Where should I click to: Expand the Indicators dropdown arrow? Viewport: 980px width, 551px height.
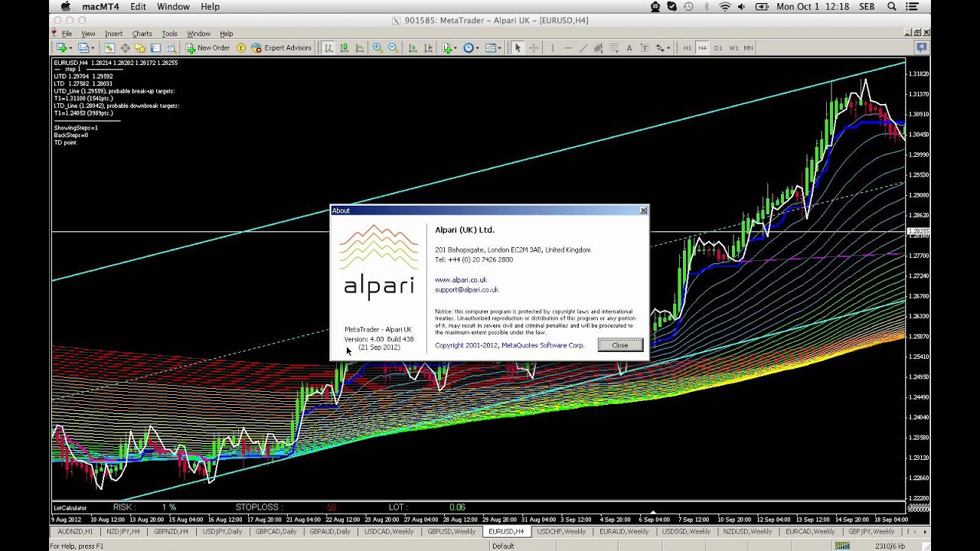(x=456, y=47)
